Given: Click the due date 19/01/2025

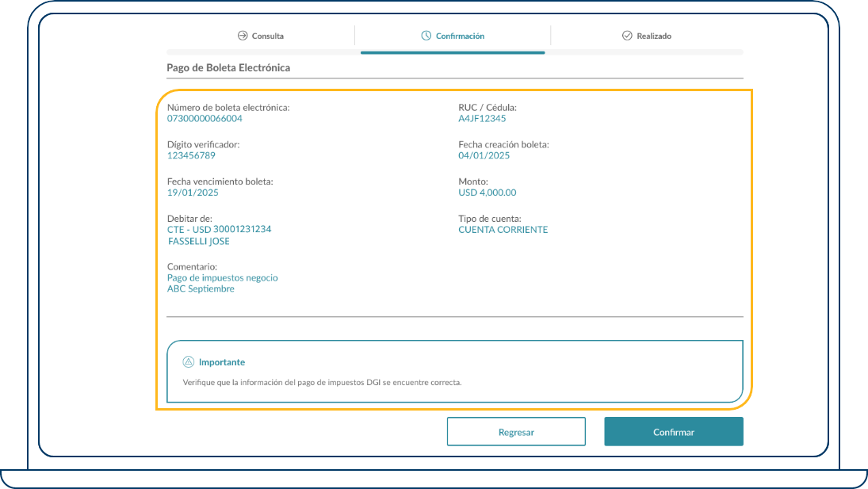Looking at the screenshot, I should (193, 193).
